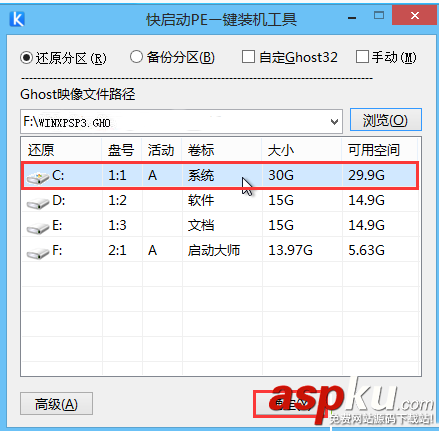This screenshot has width=439, height=431.
Task: Click the 30G size cell
Action: [281, 176]
